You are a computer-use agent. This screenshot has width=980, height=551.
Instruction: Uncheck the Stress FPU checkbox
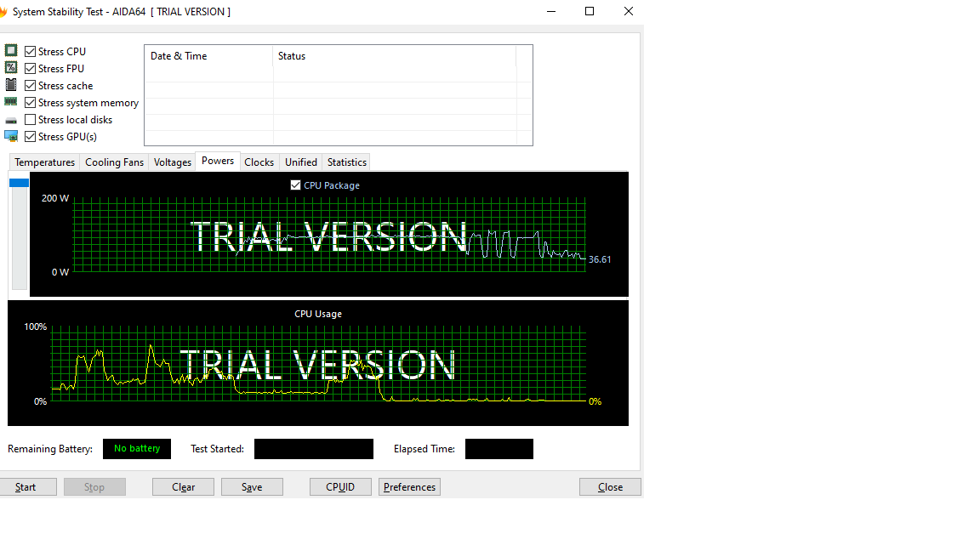(30, 68)
